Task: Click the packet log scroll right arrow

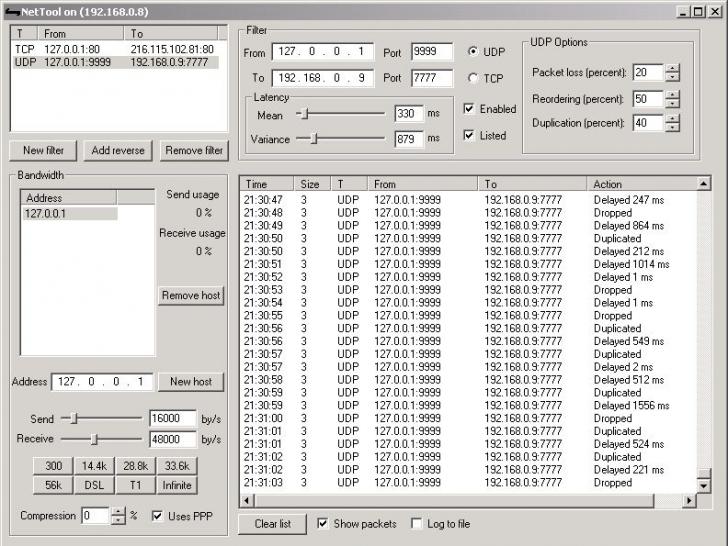Action: point(689,500)
